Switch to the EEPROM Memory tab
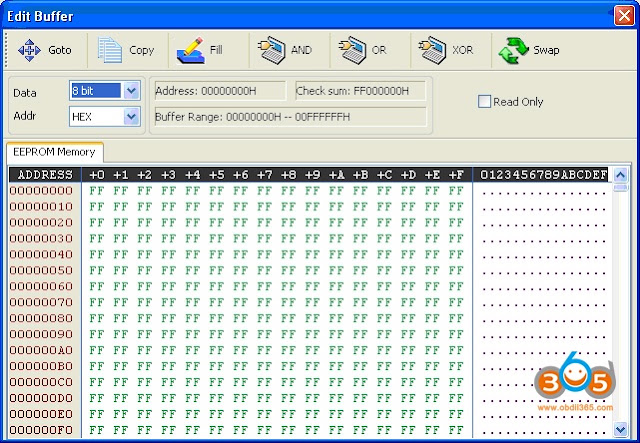Screen dimensions: 640x443 point(54,152)
